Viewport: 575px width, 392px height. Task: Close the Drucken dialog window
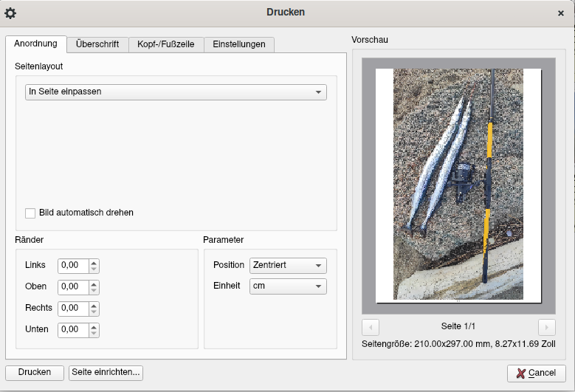point(561,13)
